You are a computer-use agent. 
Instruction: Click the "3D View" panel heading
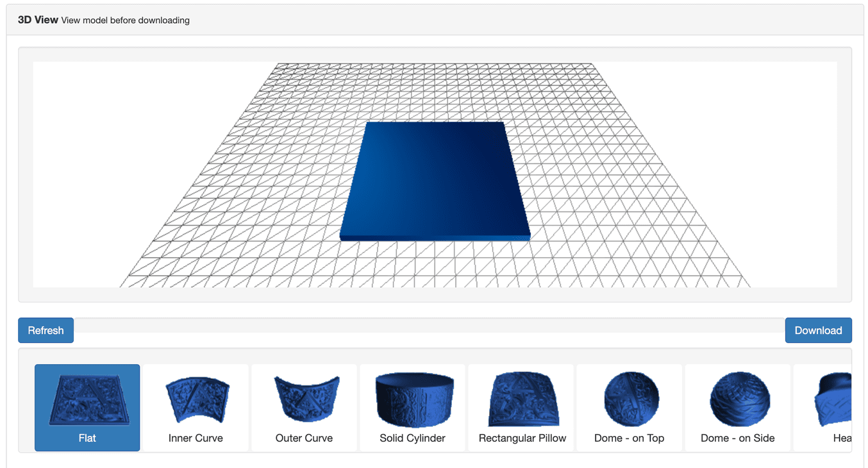tap(38, 20)
